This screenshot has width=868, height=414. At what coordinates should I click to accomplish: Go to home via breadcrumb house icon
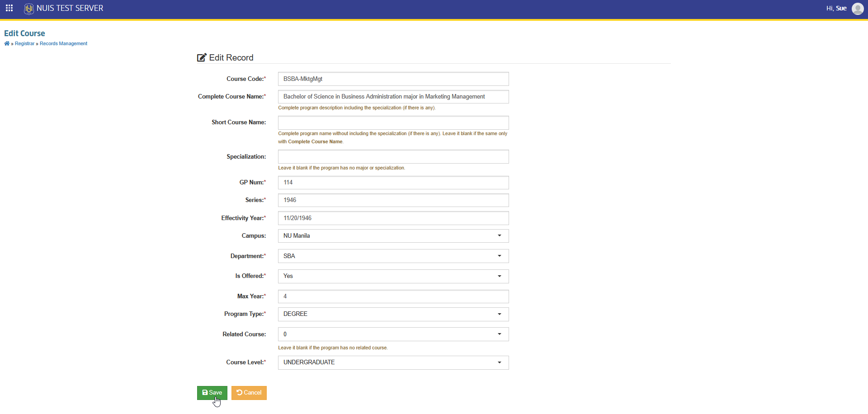(7, 44)
